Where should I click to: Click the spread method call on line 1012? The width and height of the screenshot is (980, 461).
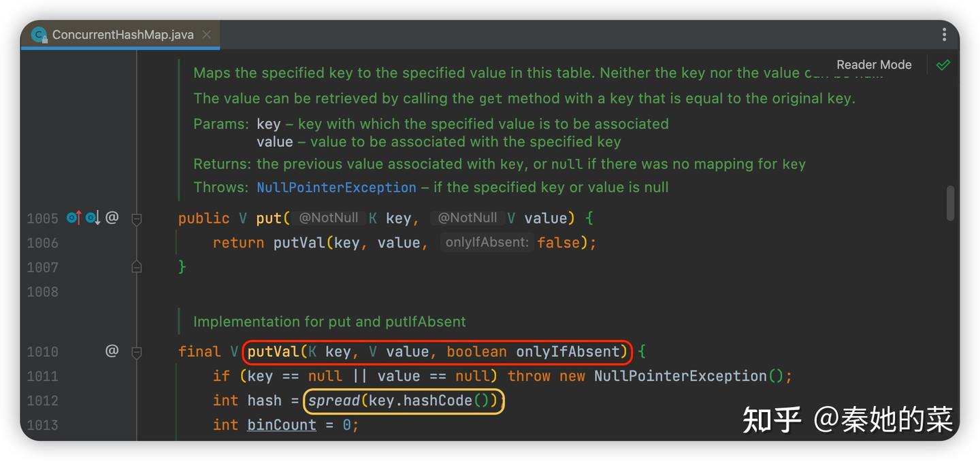pyautogui.click(x=333, y=401)
